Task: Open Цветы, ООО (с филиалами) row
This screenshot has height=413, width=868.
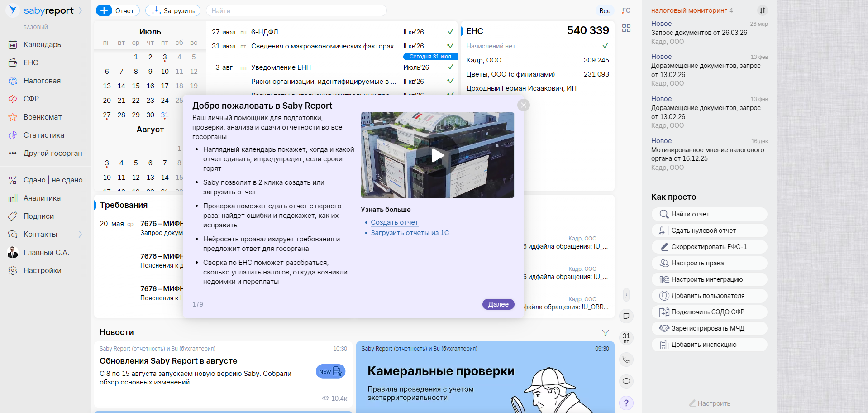Action: coord(538,74)
